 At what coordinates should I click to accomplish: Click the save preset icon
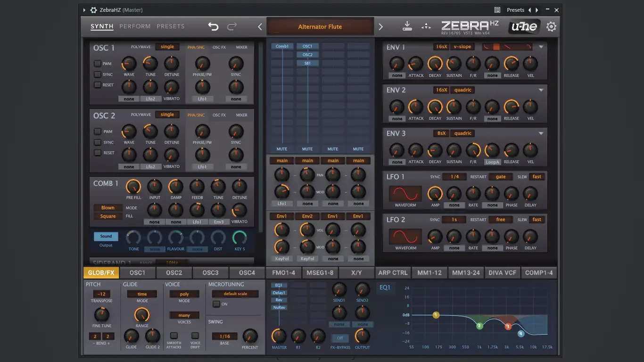[x=407, y=26]
